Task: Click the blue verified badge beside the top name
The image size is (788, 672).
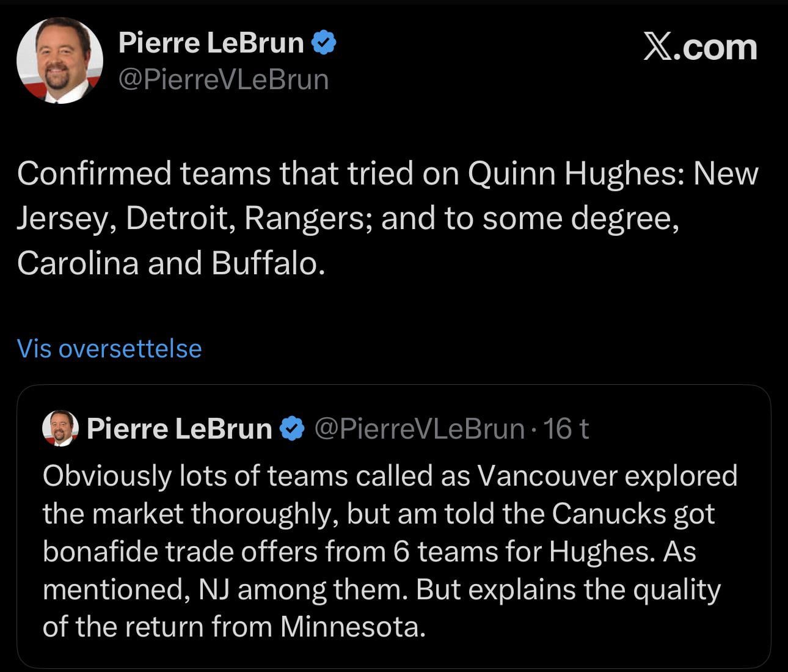Action: pyautogui.click(x=324, y=43)
